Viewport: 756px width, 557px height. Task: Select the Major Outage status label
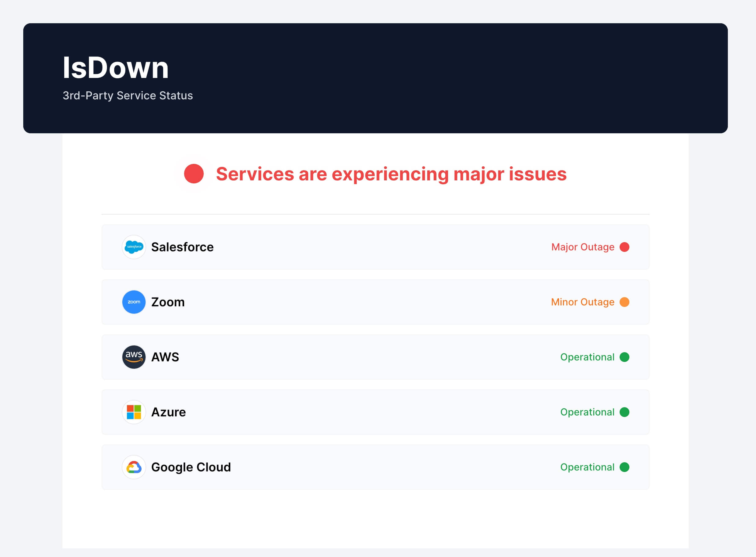click(x=582, y=247)
